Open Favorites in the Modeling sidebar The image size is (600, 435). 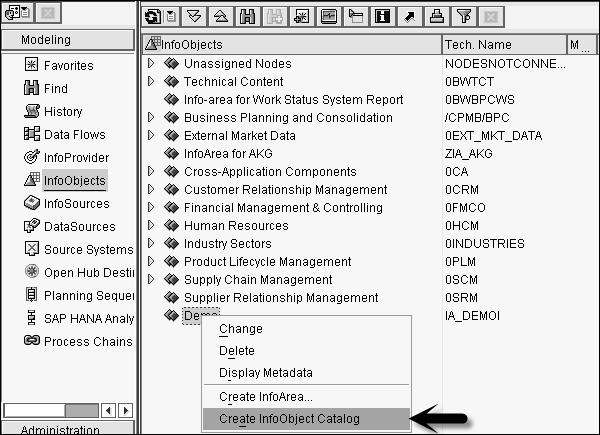coord(68,66)
